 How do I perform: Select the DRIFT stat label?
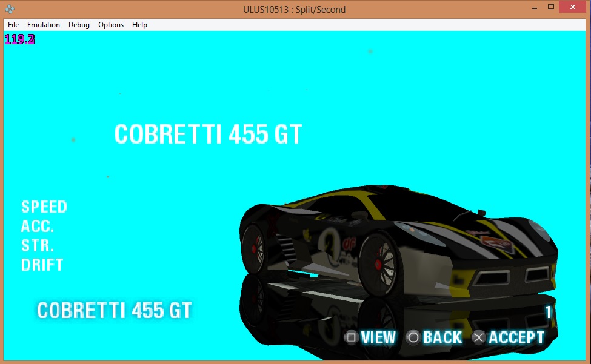click(42, 265)
